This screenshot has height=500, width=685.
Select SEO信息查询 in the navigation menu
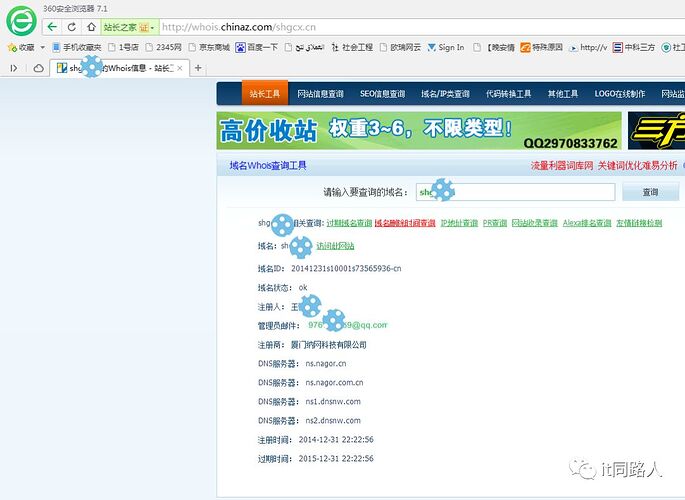click(x=382, y=94)
